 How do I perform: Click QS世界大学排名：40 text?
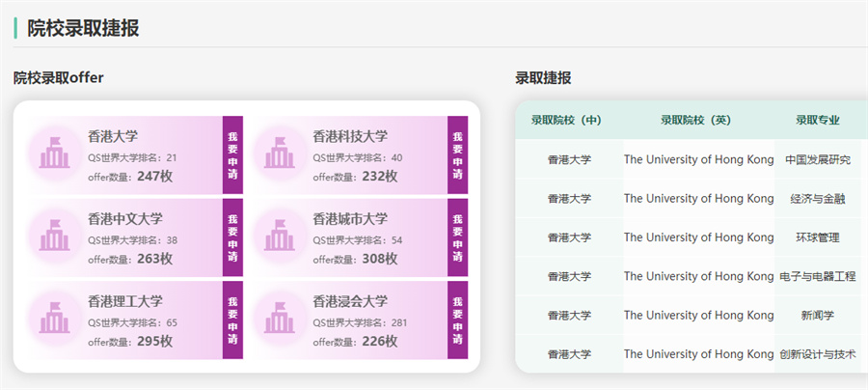point(358,158)
